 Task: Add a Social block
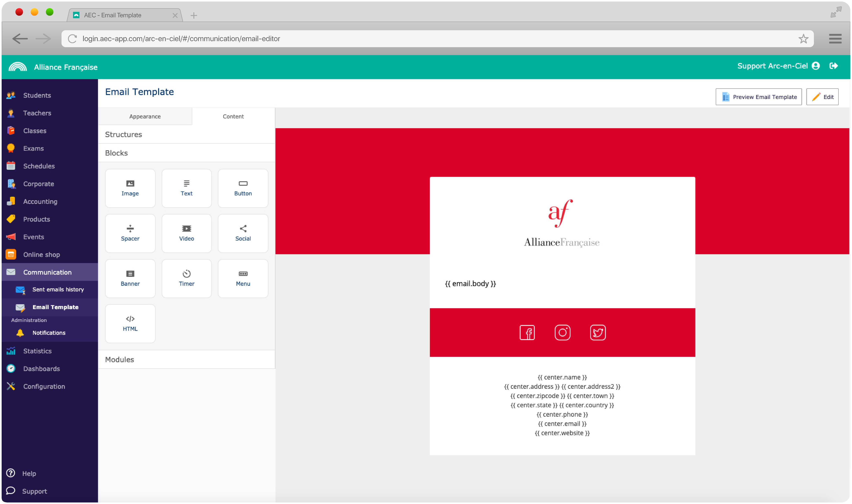(243, 233)
